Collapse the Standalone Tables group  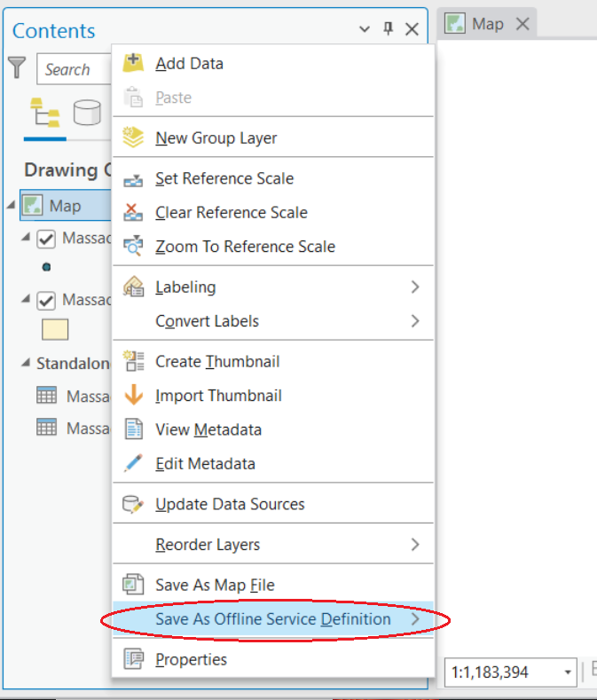(26, 364)
